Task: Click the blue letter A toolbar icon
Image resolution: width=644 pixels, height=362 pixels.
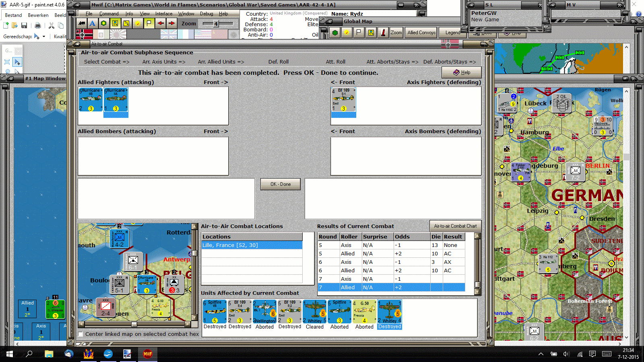Action: click(93, 23)
